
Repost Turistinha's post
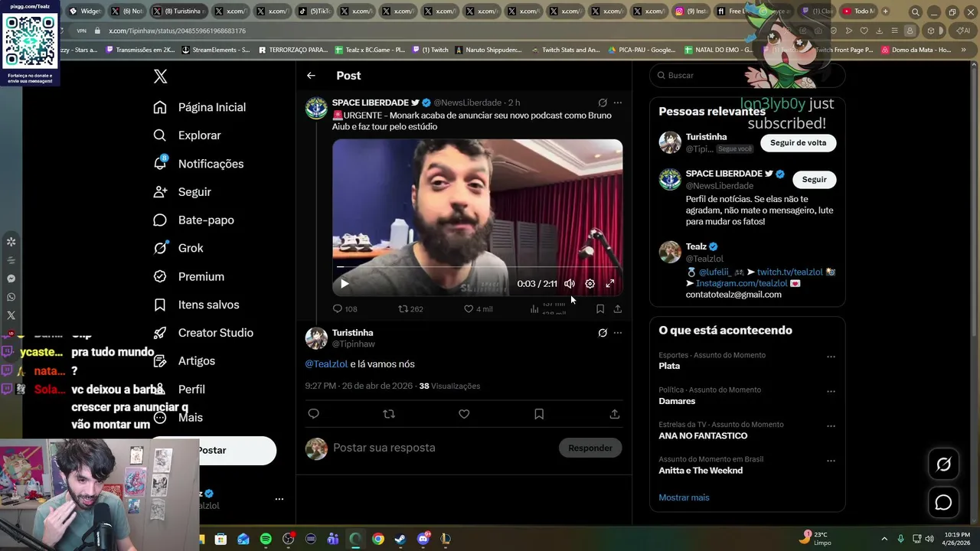click(389, 414)
